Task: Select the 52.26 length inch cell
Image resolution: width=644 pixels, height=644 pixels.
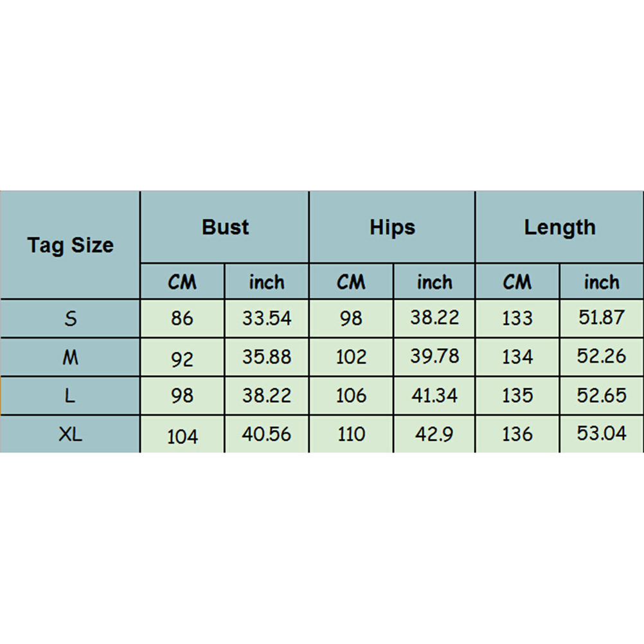Action: (x=602, y=357)
